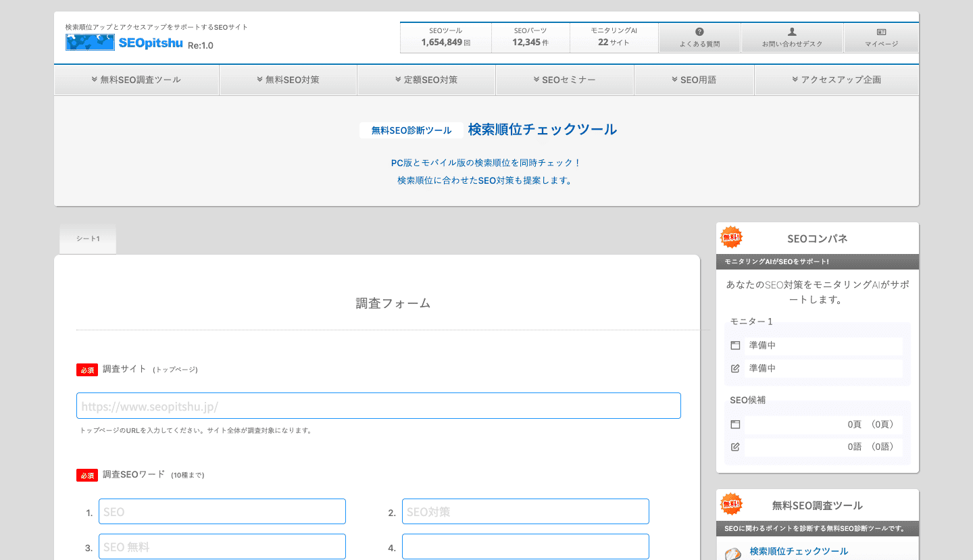Open the よくある質問 help icon
This screenshot has height=560, width=973.
699,32
